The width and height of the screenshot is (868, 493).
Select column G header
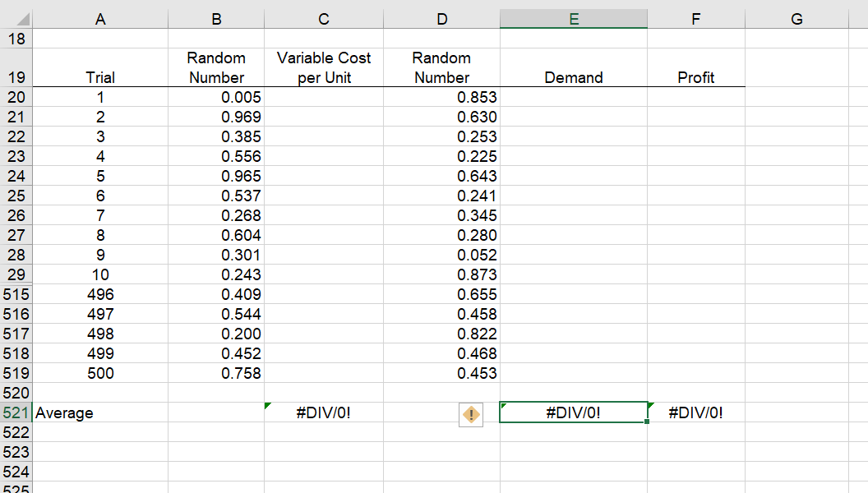pos(796,20)
